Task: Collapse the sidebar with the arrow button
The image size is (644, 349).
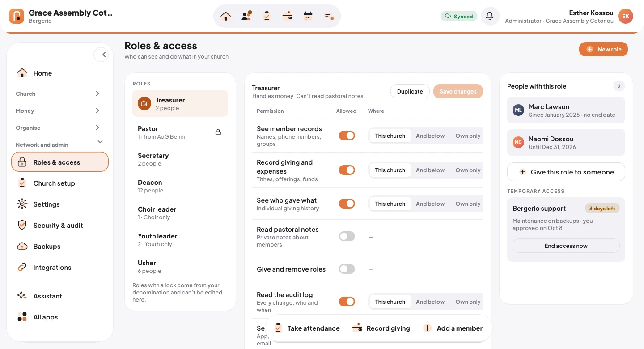Action: pos(101,55)
